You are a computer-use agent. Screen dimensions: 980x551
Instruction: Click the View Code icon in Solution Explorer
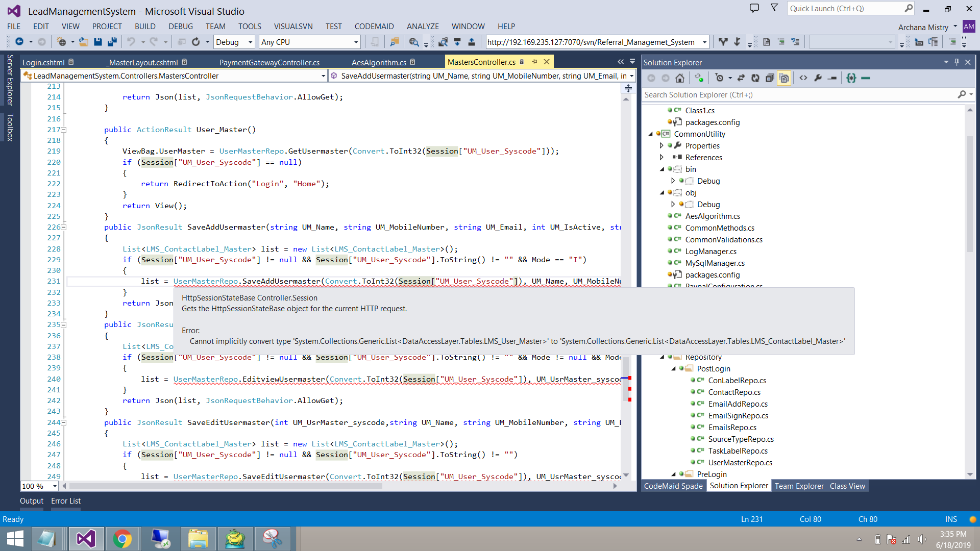click(803, 78)
